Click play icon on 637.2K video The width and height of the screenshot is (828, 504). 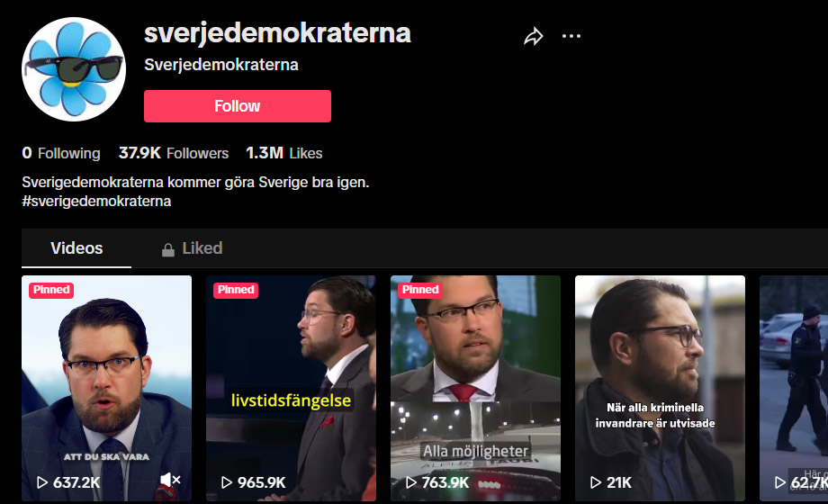(x=41, y=482)
